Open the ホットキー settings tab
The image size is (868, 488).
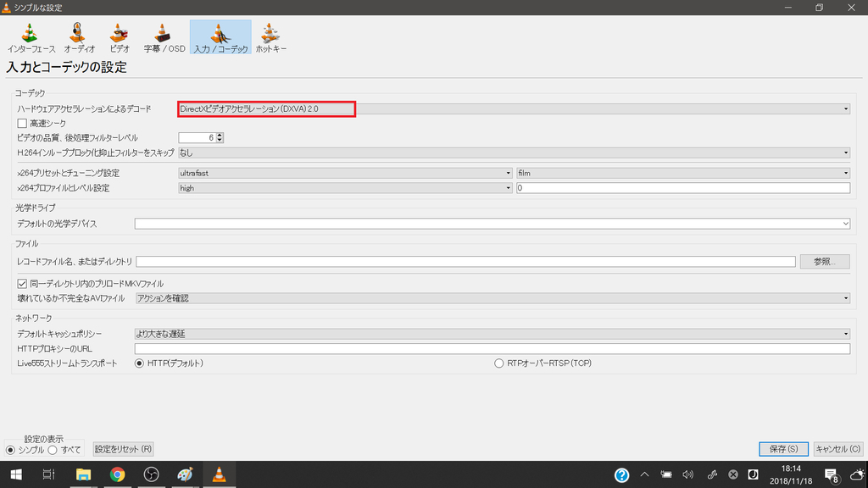(270, 37)
